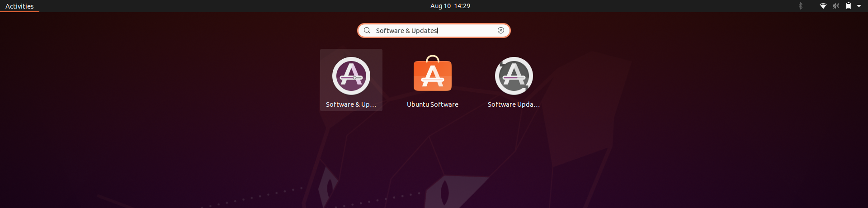Click the "Software Upda…" label

514,104
